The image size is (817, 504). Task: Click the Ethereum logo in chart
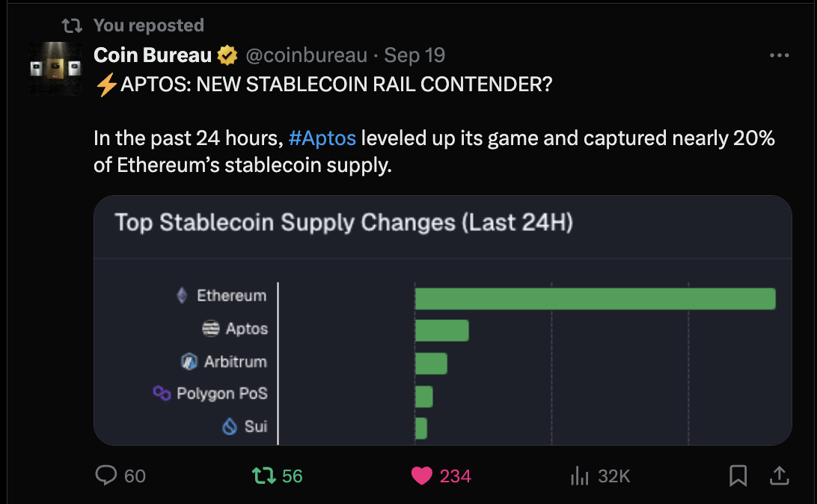click(182, 295)
